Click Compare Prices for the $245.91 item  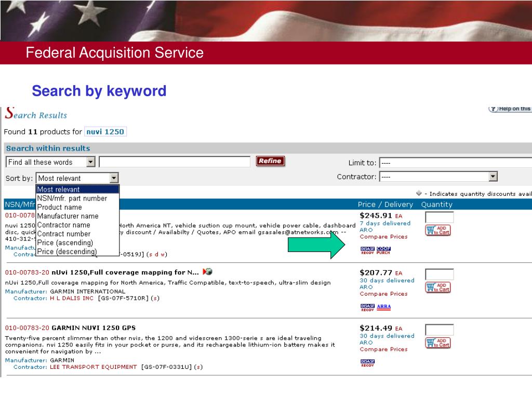tap(383, 236)
